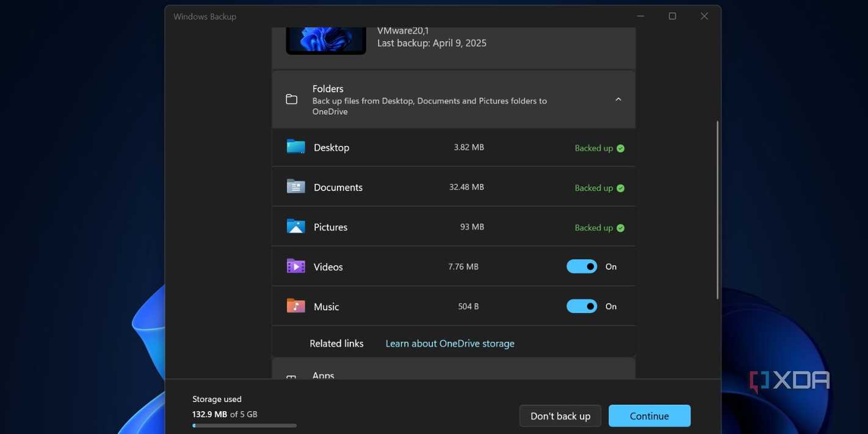Click the Continue button
868x434 pixels.
click(649, 416)
